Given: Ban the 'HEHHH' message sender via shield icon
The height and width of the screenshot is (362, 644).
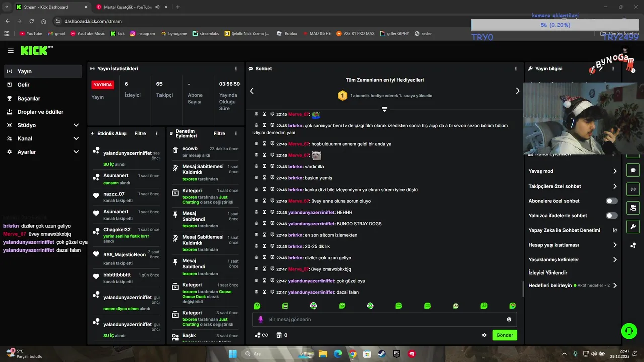Looking at the screenshot, I should (x=272, y=212).
